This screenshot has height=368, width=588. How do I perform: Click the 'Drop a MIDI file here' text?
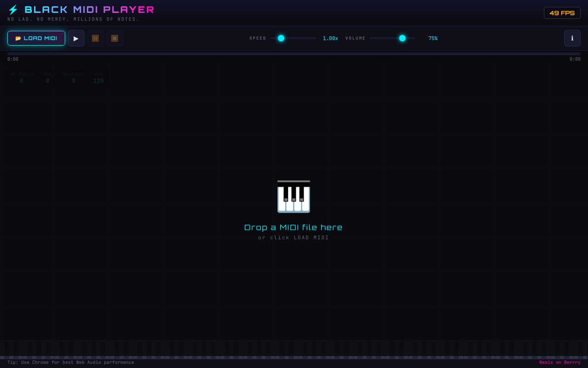(294, 227)
